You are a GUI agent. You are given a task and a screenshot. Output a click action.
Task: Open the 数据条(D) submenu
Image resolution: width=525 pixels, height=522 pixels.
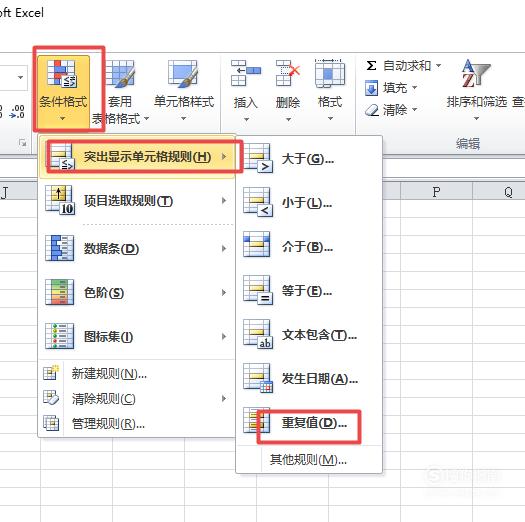137,248
